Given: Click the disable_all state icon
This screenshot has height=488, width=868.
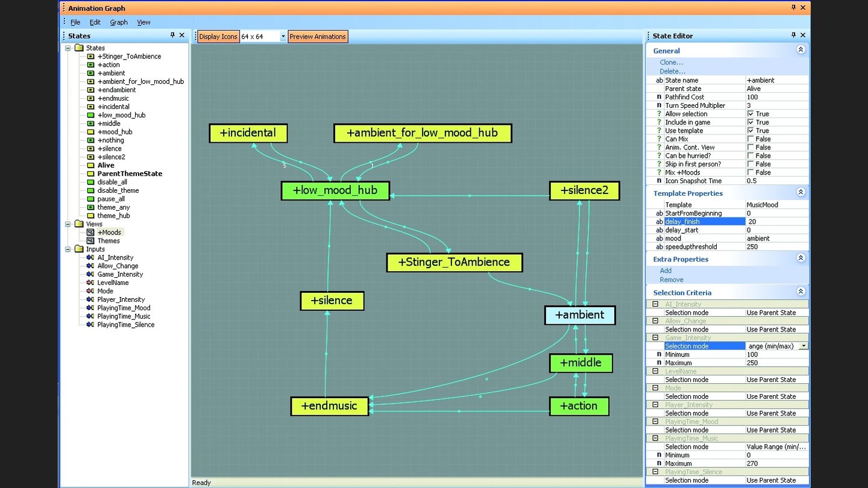Looking at the screenshot, I should tap(90, 182).
